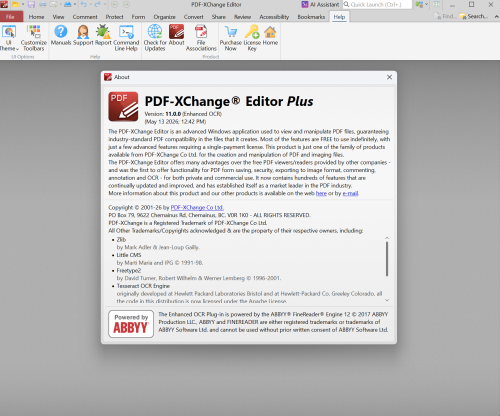
Task: Expand the undo history dropdown arrow
Action: [90, 4]
